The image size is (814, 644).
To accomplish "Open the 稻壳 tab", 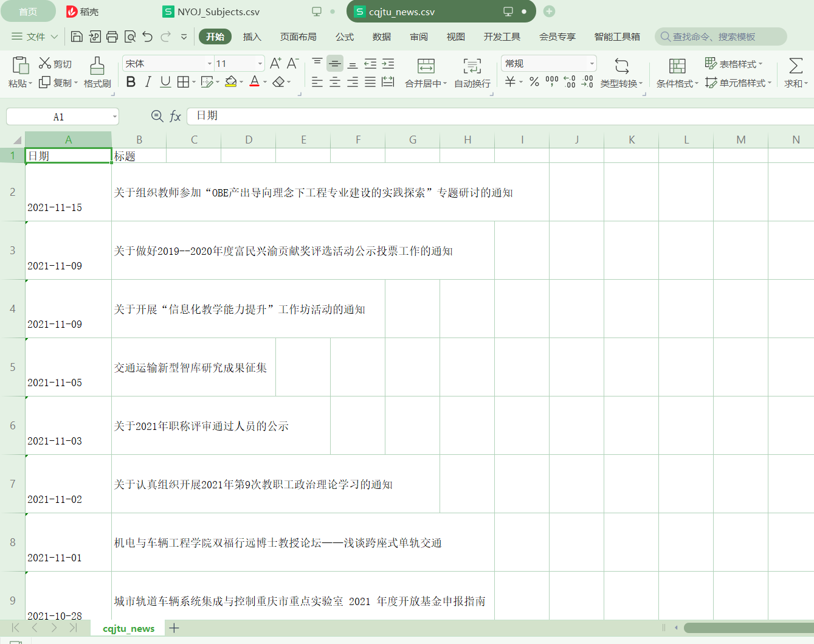I will 83,12.
